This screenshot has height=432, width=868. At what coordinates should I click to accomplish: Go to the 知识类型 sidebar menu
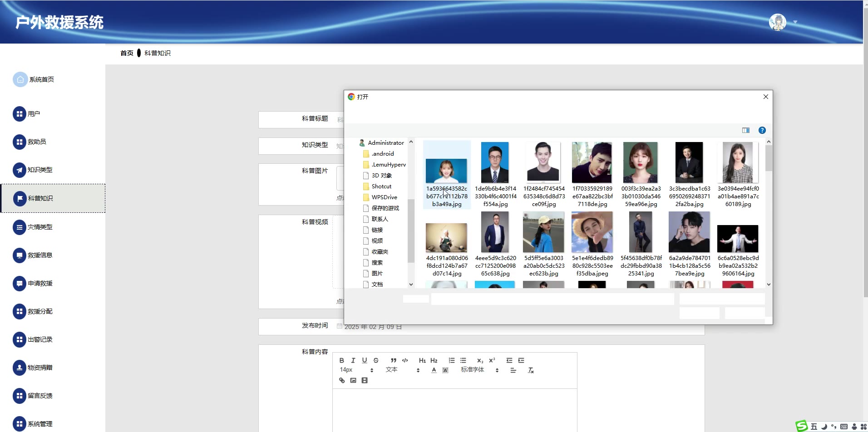coord(40,170)
